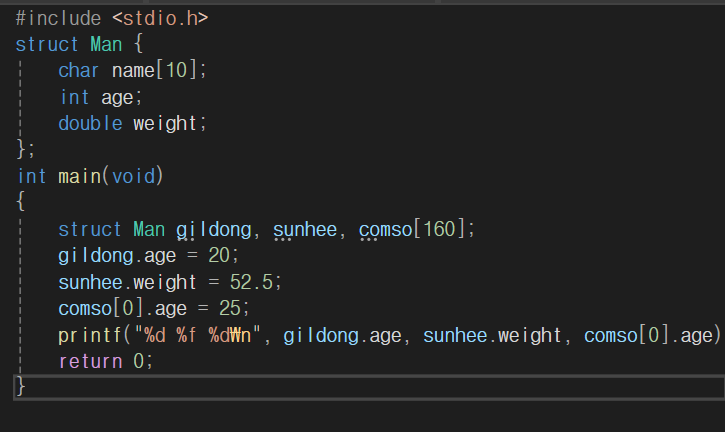Viewport: 725px width, 432px height.
Task: Click 'comso[0].age' inside the printf arguments
Action: 648,336
